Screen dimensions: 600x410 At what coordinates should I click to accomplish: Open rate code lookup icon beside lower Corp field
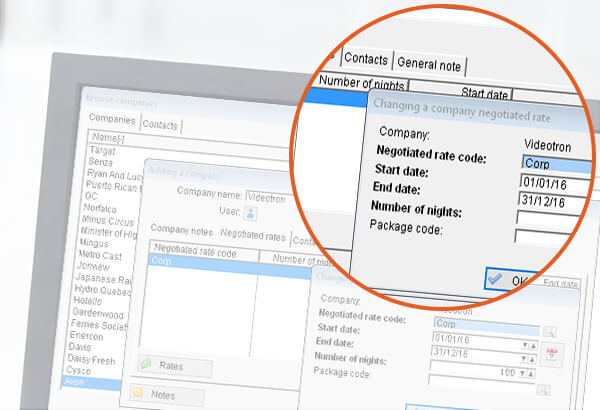click(549, 332)
